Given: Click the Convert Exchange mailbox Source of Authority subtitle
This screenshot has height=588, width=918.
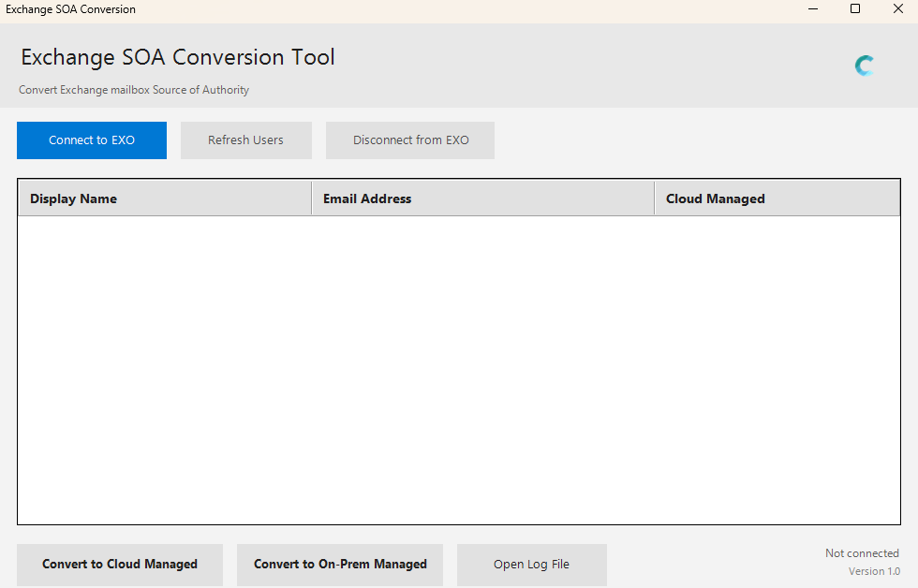Looking at the screenshot, I should click(134, 90).
